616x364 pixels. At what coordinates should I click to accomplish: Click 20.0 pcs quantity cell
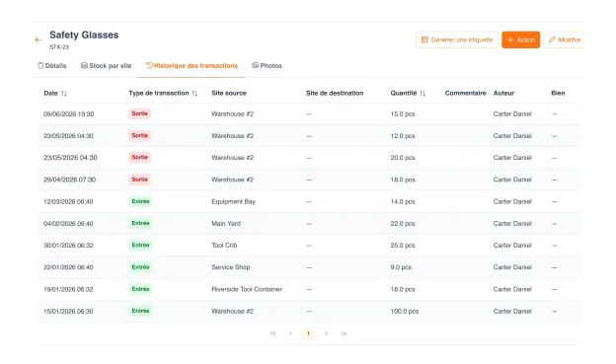coord(403,158)
